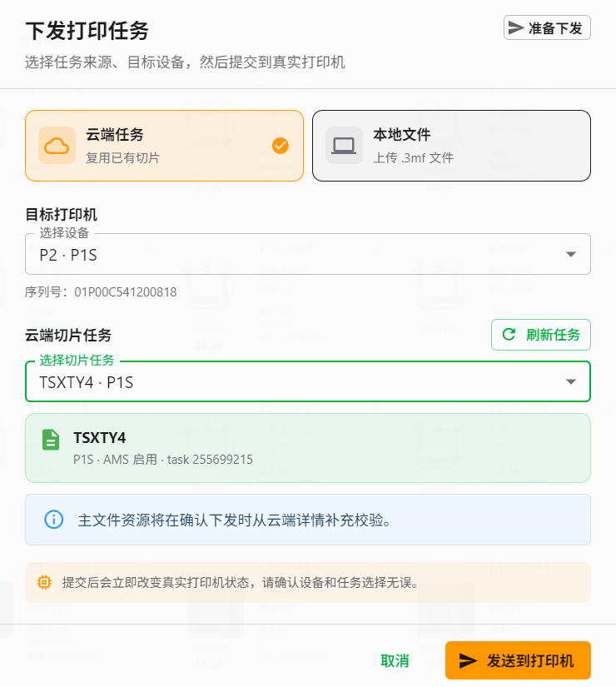Click the 提交后会立即改变 warning message
616x687 pixels.
click(x=240, y=582)
